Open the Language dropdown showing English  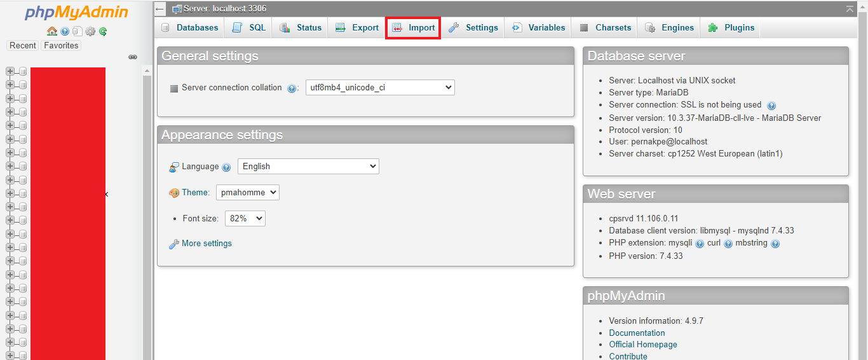[308, 167]
